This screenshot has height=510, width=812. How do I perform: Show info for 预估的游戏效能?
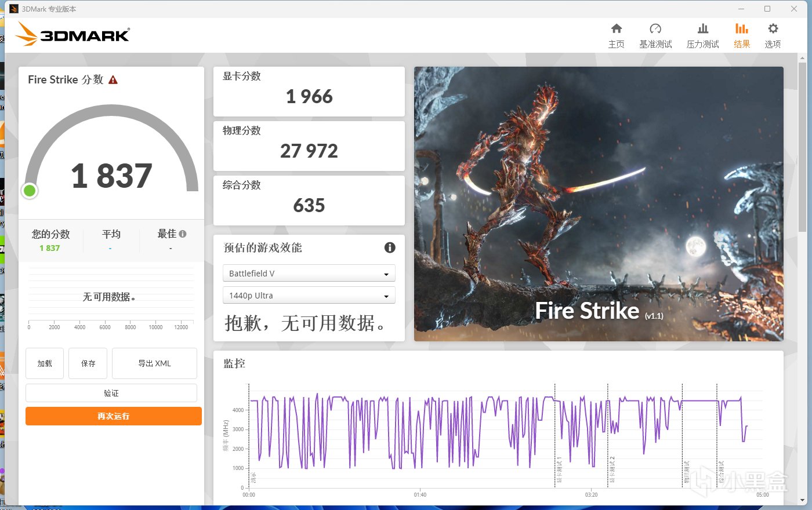[x=390, y=247]
